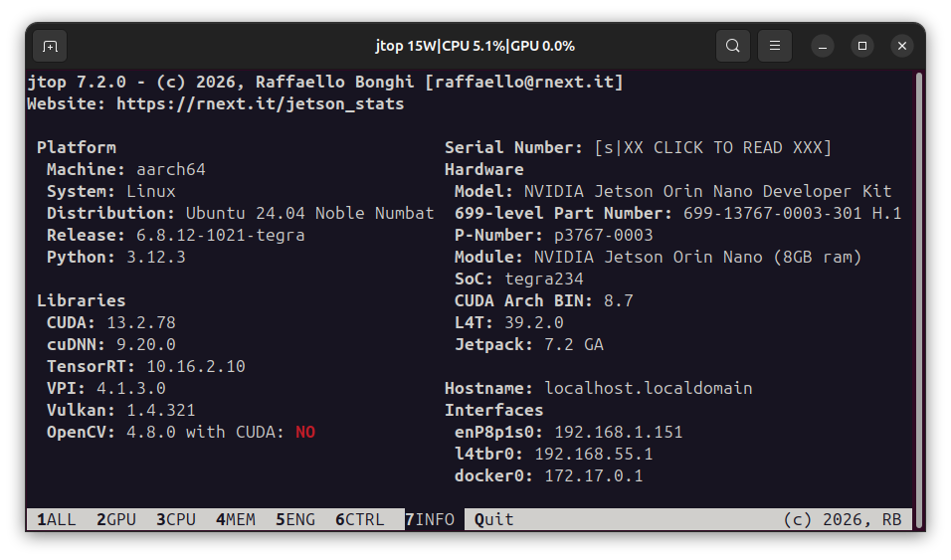Switch to the 5ENG tab

click(x=295, y=520)
